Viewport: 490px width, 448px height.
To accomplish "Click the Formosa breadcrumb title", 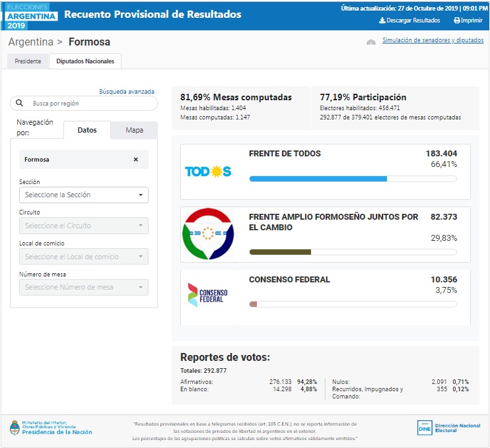I will pos(89,42).
